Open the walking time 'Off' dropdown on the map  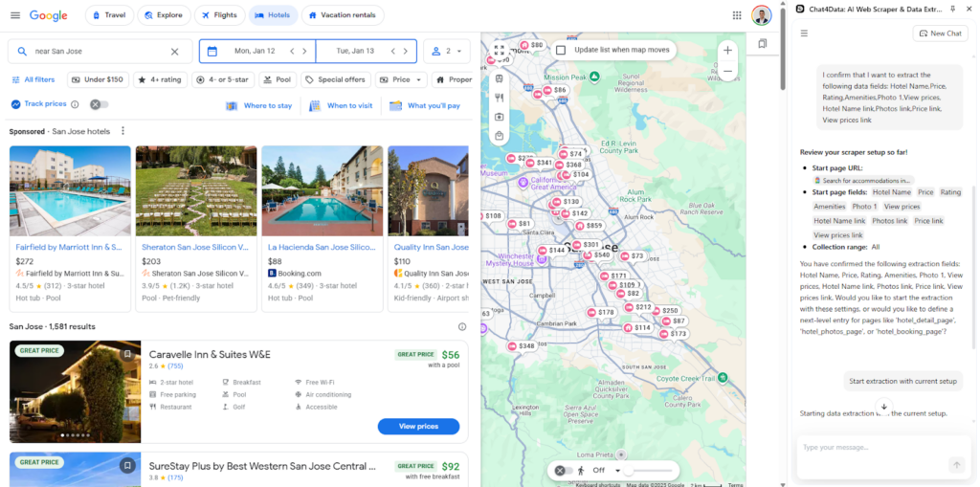pyautogui.click(x=606, y=470)
